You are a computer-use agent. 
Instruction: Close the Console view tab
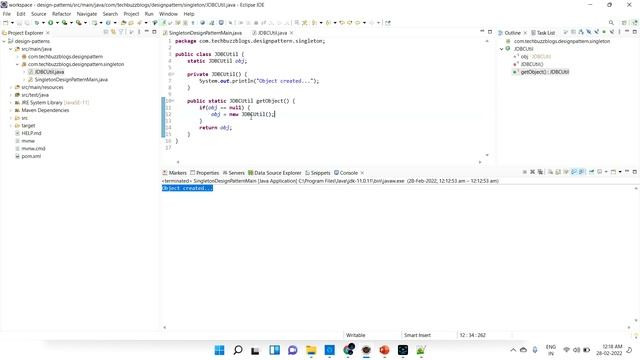tap(362, 173)
